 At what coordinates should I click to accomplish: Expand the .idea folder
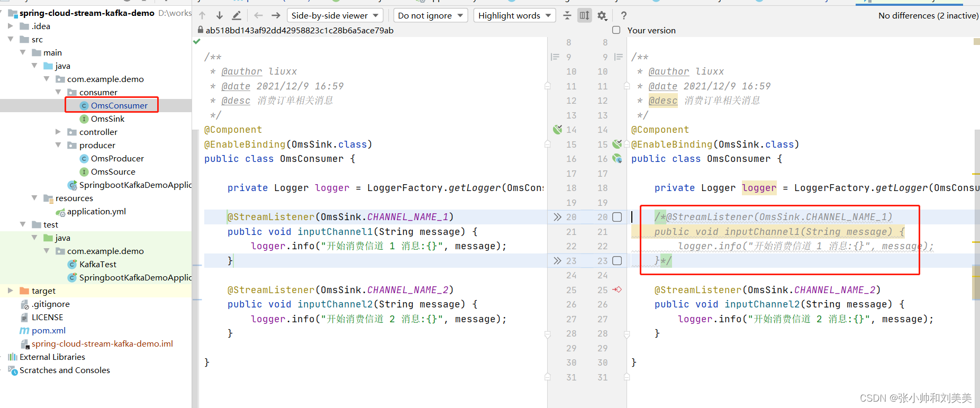(x=10, y=26)
